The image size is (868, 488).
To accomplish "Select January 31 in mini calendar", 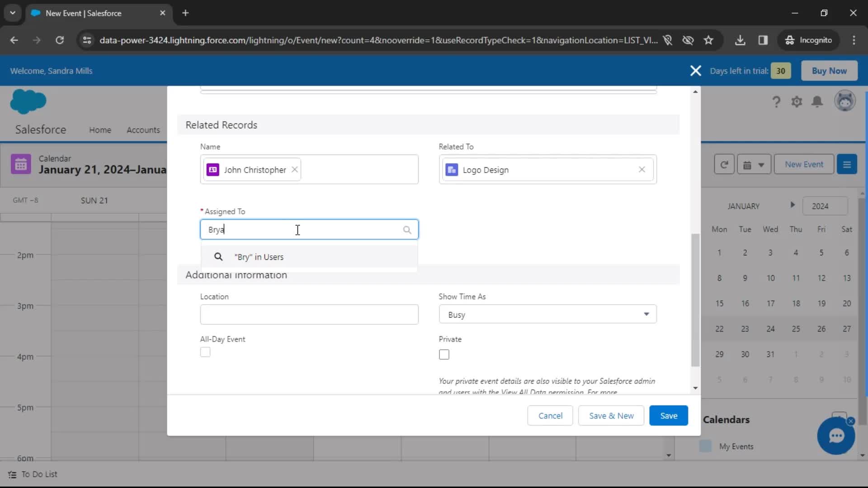I will point(770,354).
